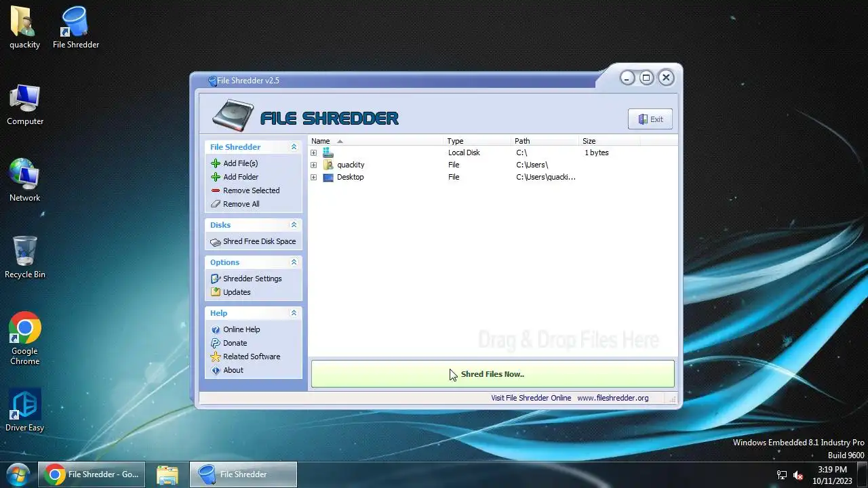Sort list by the Path column header

(546, 141)
